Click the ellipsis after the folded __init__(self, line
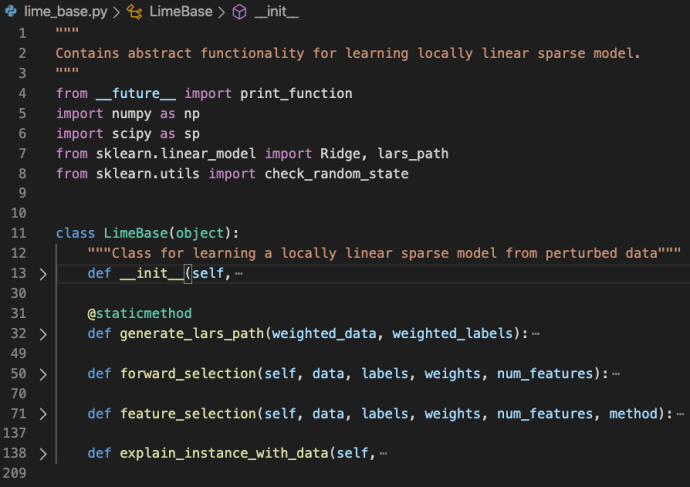Screen dimensions: 690x487 tap(237, 274)
